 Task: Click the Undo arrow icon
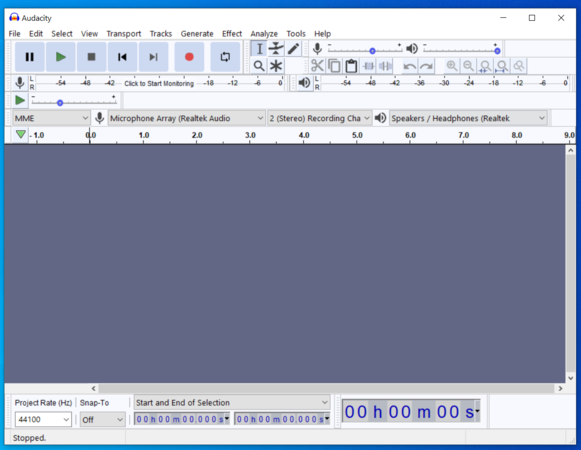click(409, 66)
